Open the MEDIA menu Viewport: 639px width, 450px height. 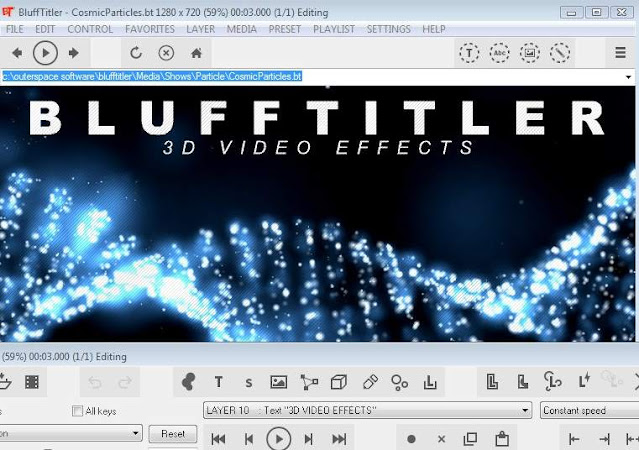[x=242, y=29]
